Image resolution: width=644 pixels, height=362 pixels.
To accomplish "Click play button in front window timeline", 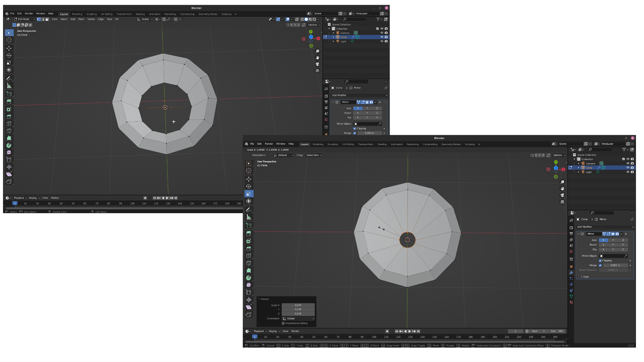I will pos(410,331).
